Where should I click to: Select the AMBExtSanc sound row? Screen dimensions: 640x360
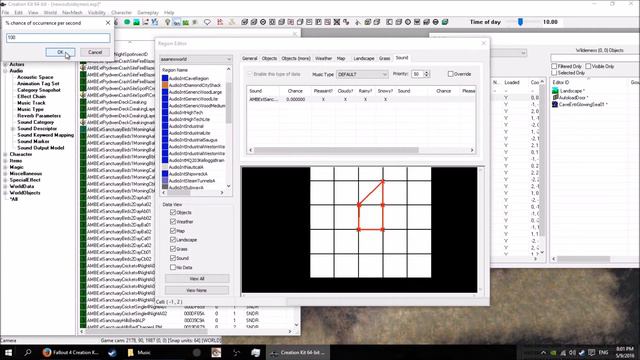tap(361, 99)
